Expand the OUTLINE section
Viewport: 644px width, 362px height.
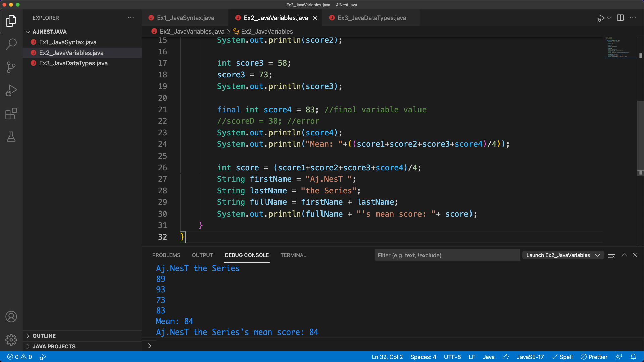[44, 336]
